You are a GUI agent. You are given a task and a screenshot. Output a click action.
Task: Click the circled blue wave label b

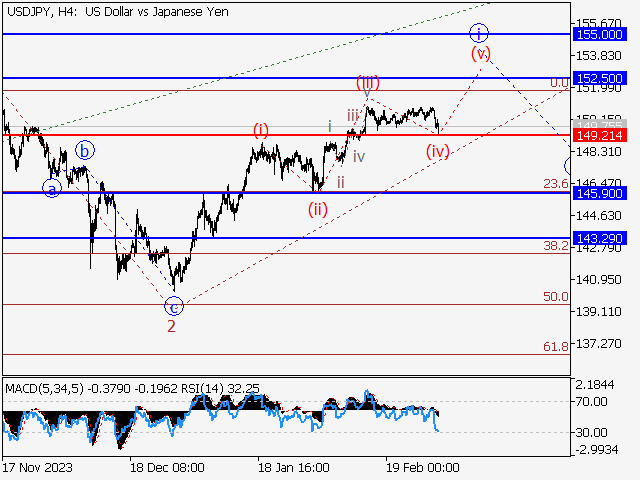coord(85,151)
